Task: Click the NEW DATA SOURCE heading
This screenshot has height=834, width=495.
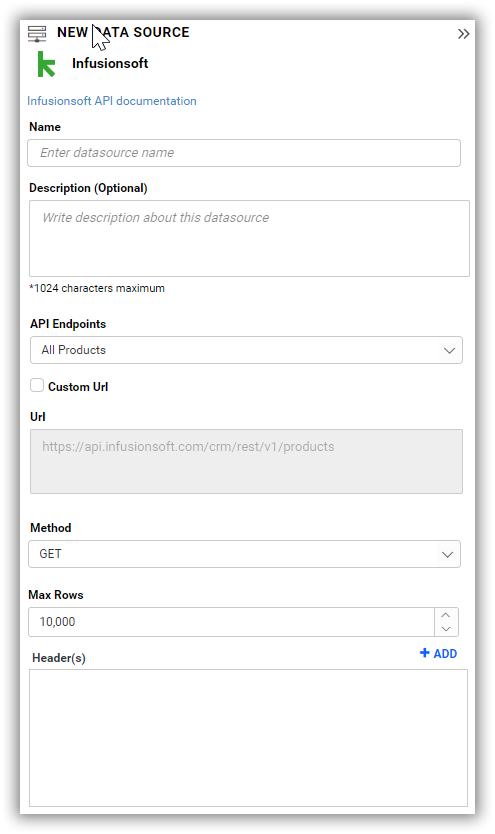Action: (123, 32)
